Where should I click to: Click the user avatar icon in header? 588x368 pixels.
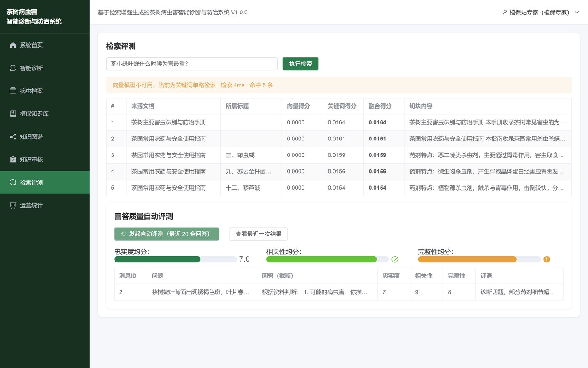point(505,13)
